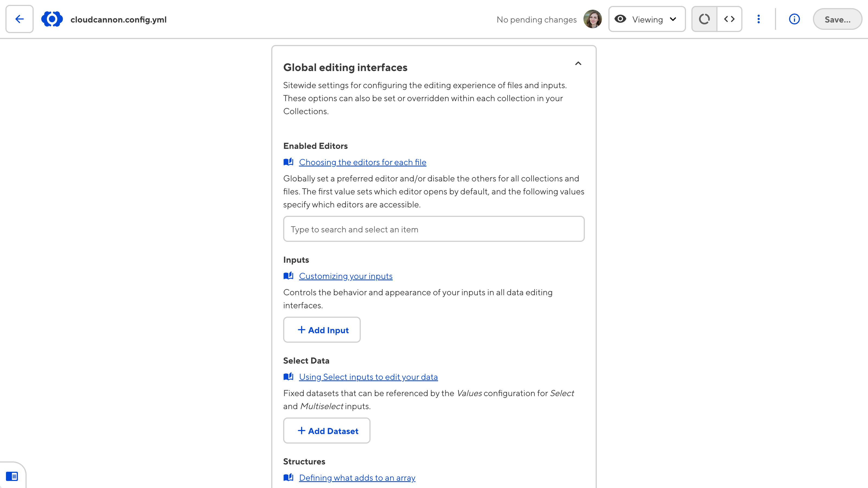Click the refresh/sync icon
The image size is (868, 488).
(x=704, y=19)
